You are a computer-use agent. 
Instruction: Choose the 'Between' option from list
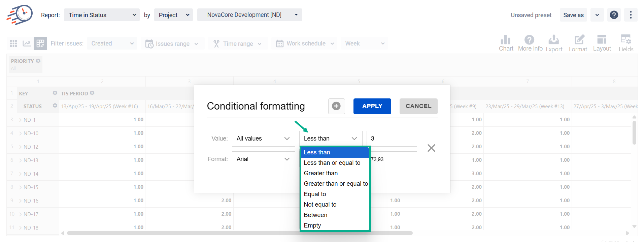[x=315, y=215]
